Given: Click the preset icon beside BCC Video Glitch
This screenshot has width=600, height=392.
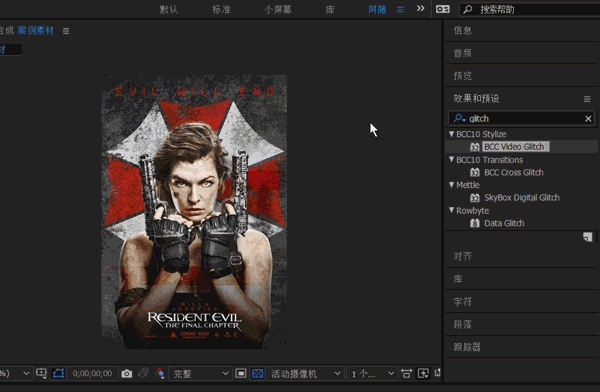Looking at the screenshot, I should pyautogui.click(x=475, y=147).
